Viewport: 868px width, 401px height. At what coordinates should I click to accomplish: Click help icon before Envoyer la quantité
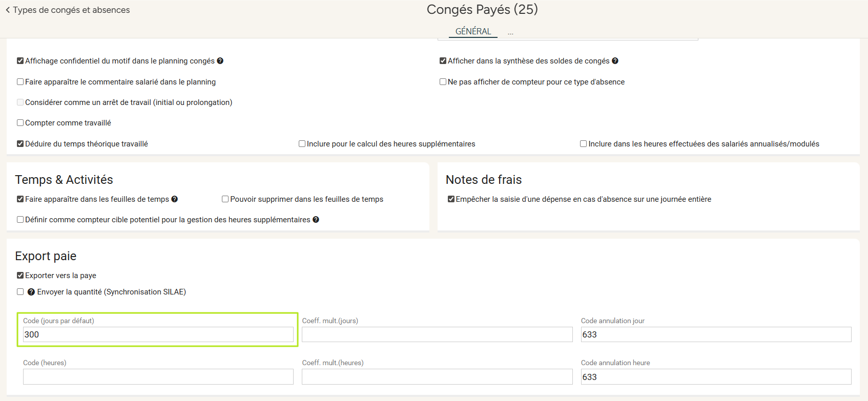click(31, 292)
